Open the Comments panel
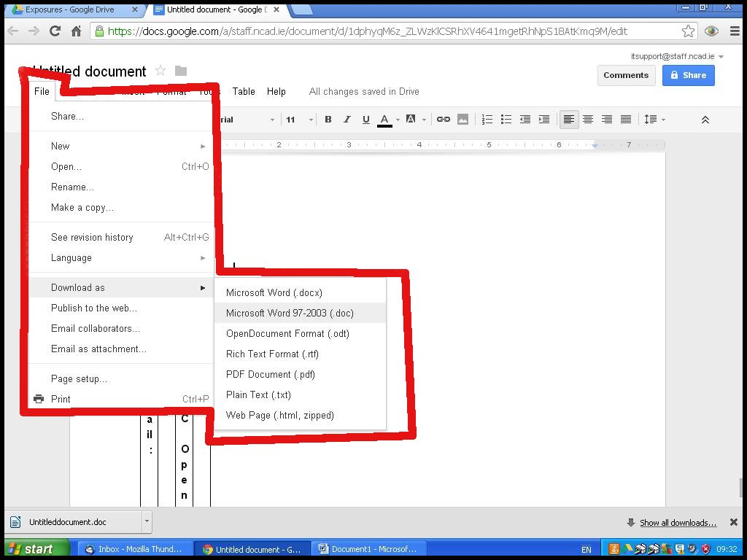747x560 pixels. coord(626,75)
